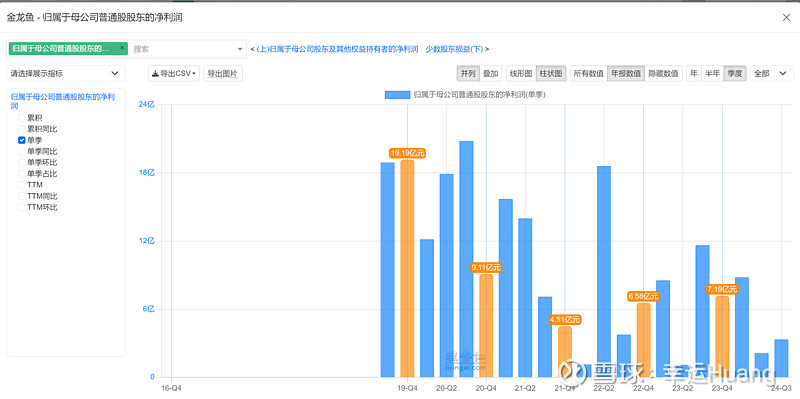Viewport: 800px width, 399px height.
Task: Open 少数股东损益(下) link
Action: pyautogui.click(x=455, y=49)
